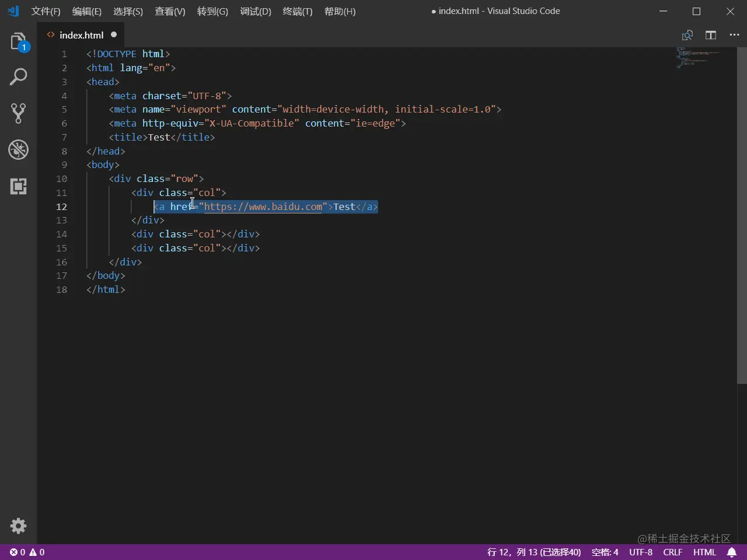Open the Search view in activity bar

pos(18,77)
